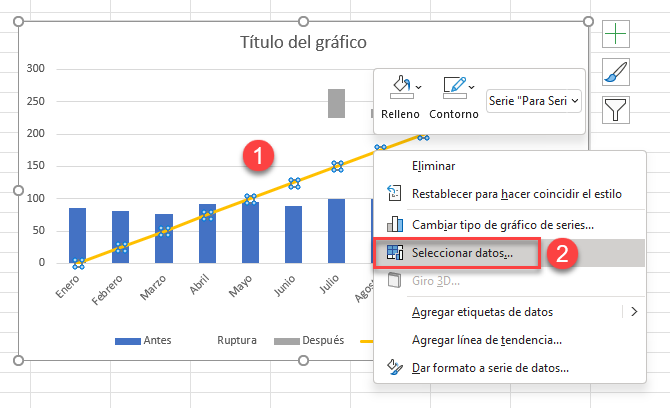Click the Antes legend entry
Screen dimensions: 670x408
(x=143, y=340)
